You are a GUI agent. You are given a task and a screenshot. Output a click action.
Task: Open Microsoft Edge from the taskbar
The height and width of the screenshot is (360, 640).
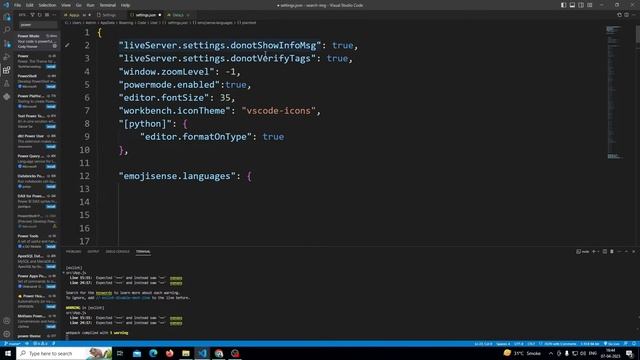153,353
